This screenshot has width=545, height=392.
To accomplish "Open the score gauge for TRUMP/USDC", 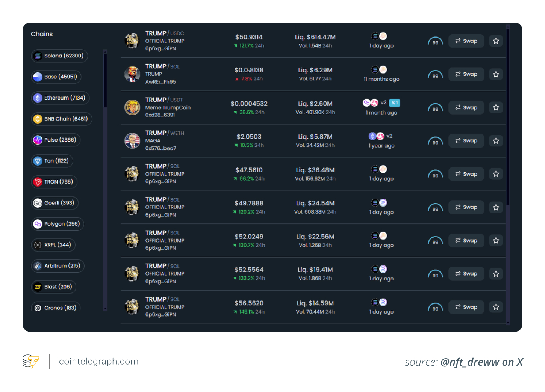I will pos(435,41).
